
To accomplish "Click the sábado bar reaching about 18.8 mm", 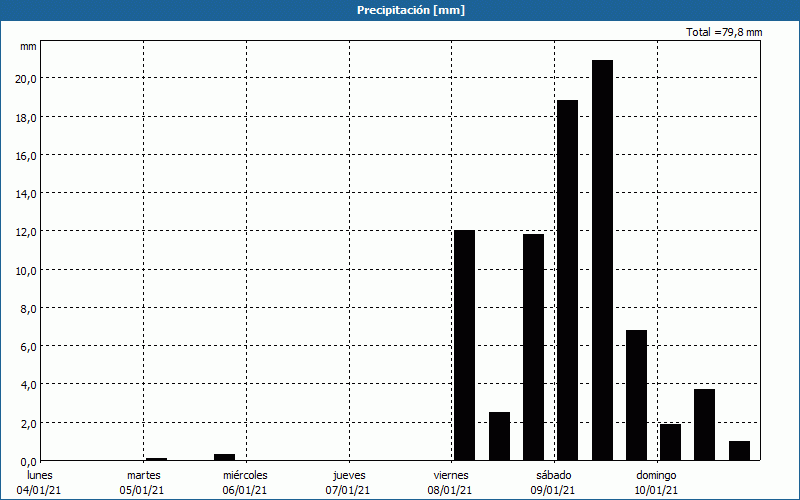I will click(x=567, y=280).
